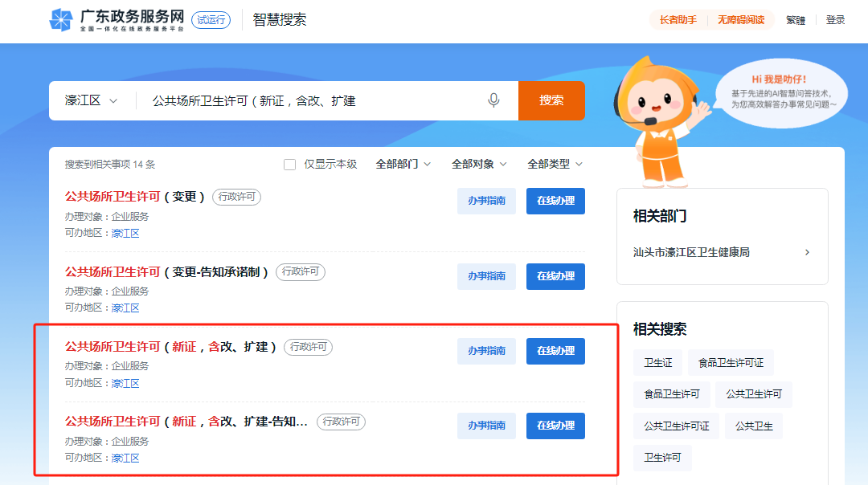Open 新证,含改、扩建-告知... result title
The width and height of the screenshot is (868, 485).
tap(186, 422)
